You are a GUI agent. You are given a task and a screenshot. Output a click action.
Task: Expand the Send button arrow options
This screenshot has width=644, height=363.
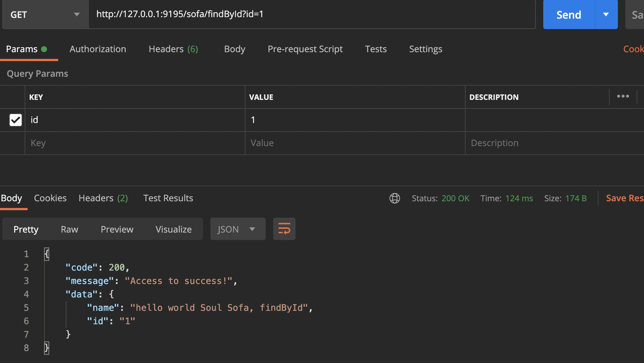click(606, 15)
